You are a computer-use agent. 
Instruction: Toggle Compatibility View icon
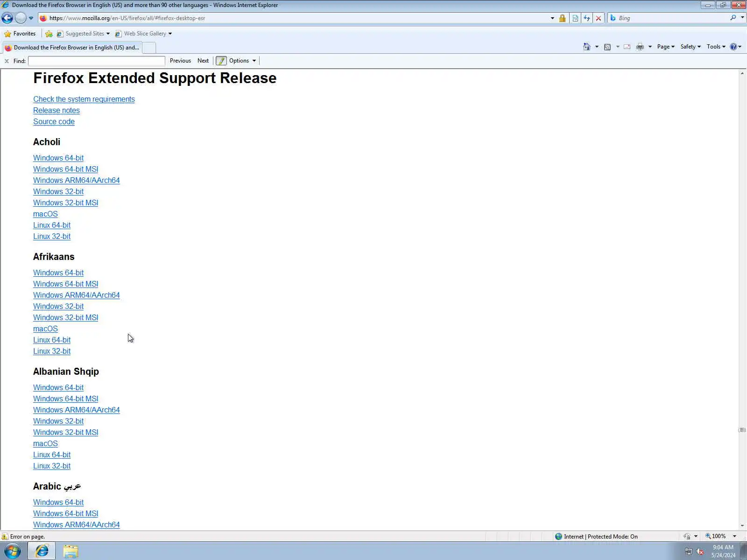point(575,18)
